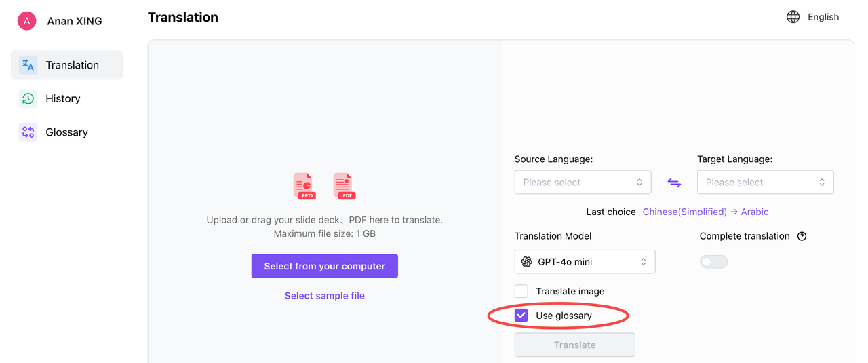
Task: Click the Complete translation help icon
Action: click(802, 236)
